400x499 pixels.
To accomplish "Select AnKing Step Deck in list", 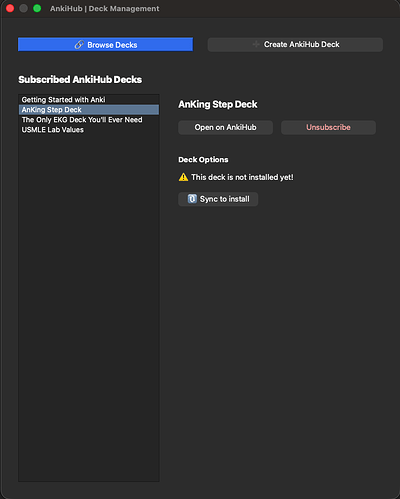I will coord(89,110).
